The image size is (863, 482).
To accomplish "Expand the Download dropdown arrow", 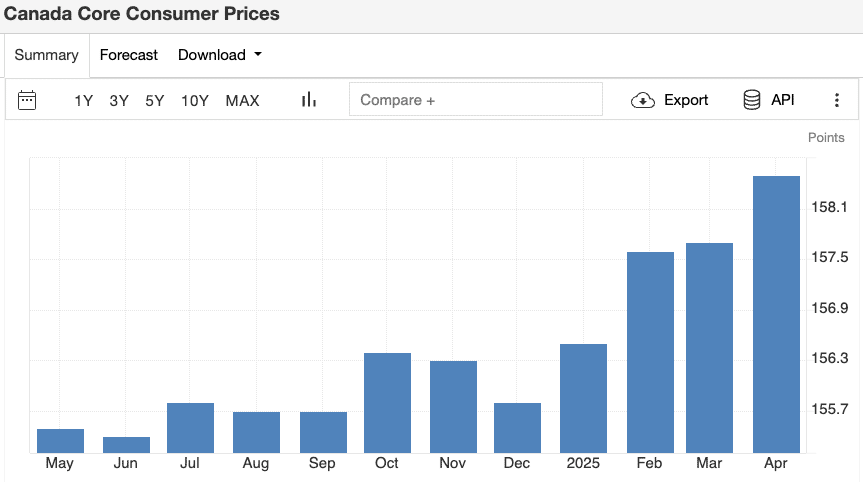I will [x=258, y=54].
